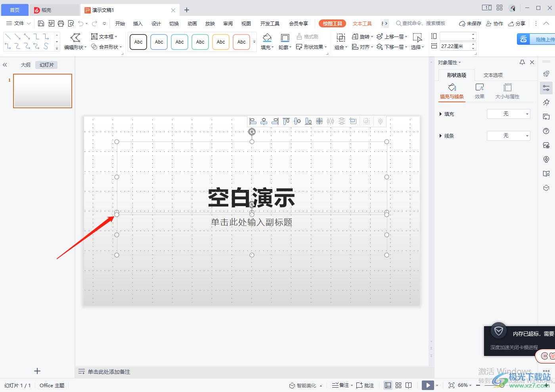Click align-top icon in floating toolbar
This screenshot has width=555, height=392.
(286, 121)
